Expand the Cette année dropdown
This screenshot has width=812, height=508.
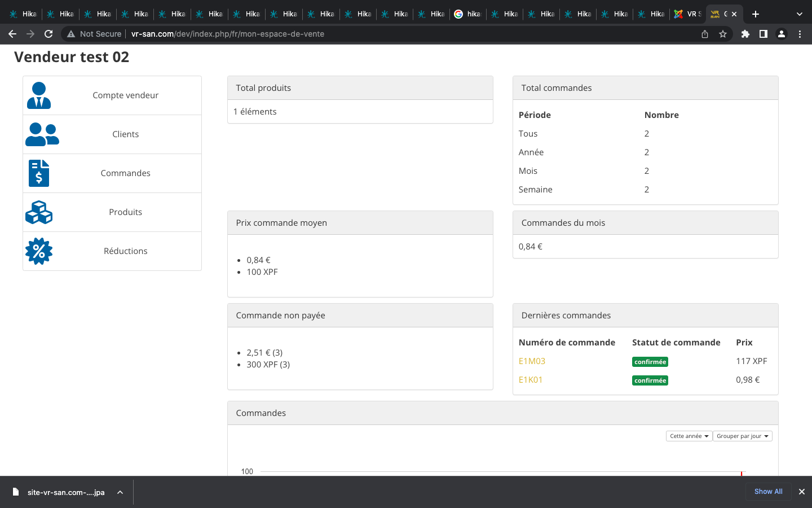coord(689,436)
